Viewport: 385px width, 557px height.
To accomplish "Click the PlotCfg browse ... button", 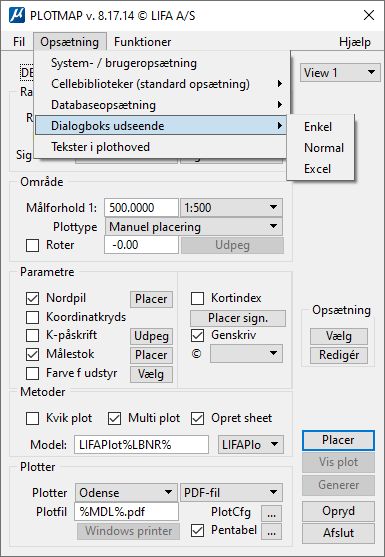I will coord(272,513).
